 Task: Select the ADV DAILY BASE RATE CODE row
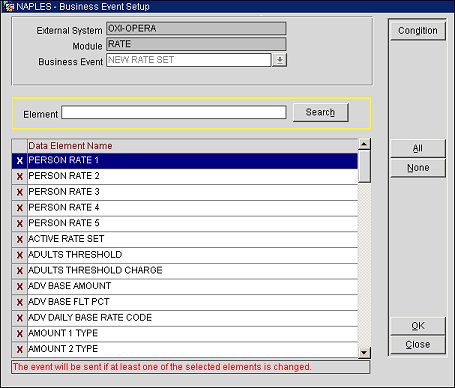[192, 318]
